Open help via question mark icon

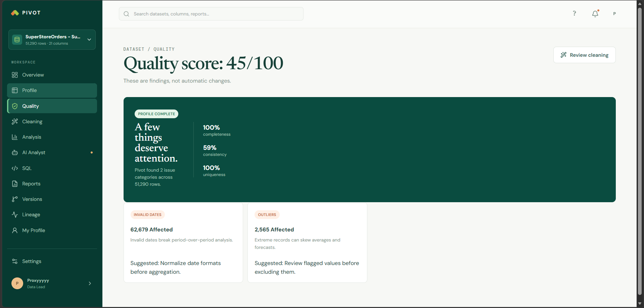click(x=574, y=13)
